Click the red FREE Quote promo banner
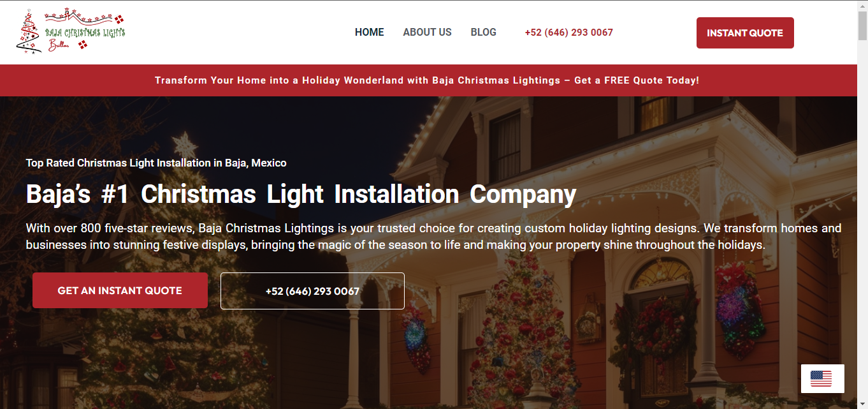The image size is (868, 409). (427, 80)
